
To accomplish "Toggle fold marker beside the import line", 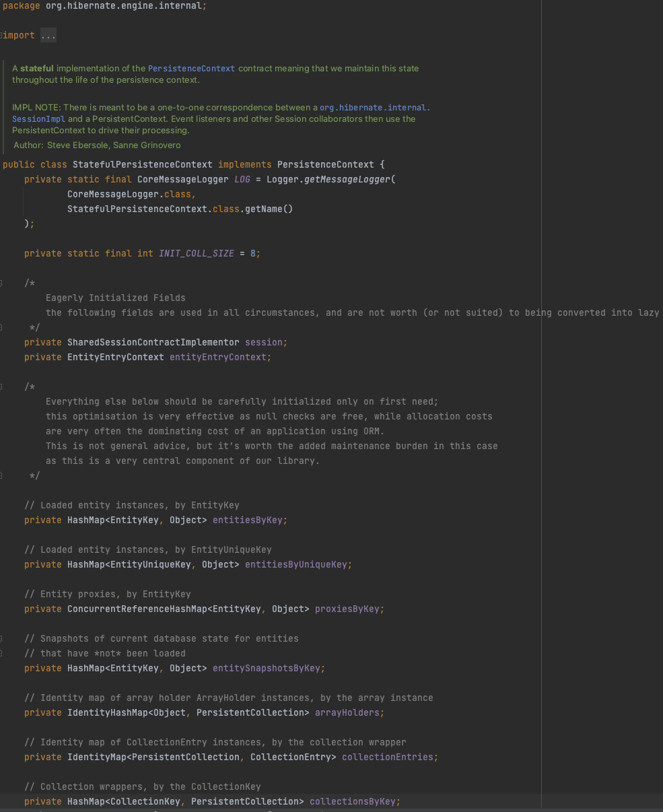I will point(2,36).
